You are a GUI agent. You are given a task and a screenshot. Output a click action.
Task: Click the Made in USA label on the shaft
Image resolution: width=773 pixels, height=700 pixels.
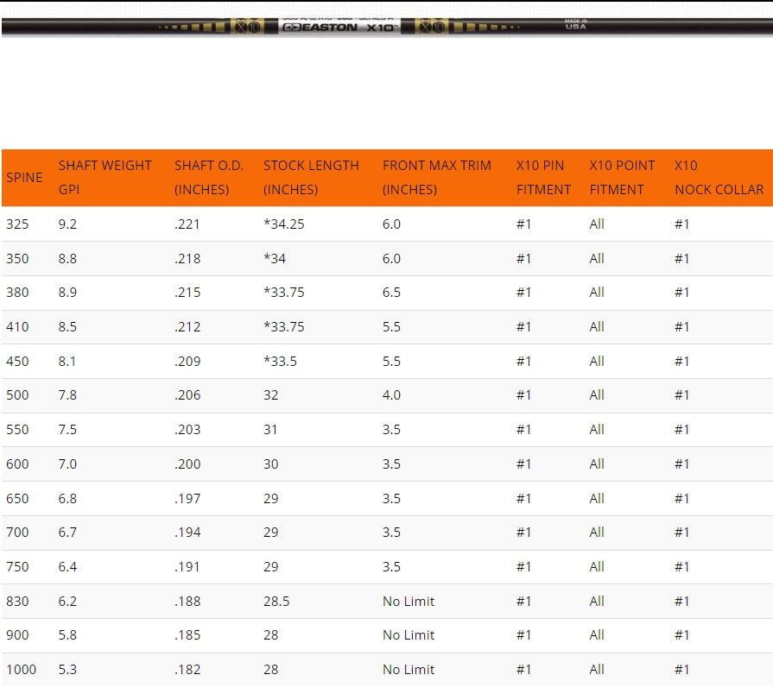click(575, 24)
